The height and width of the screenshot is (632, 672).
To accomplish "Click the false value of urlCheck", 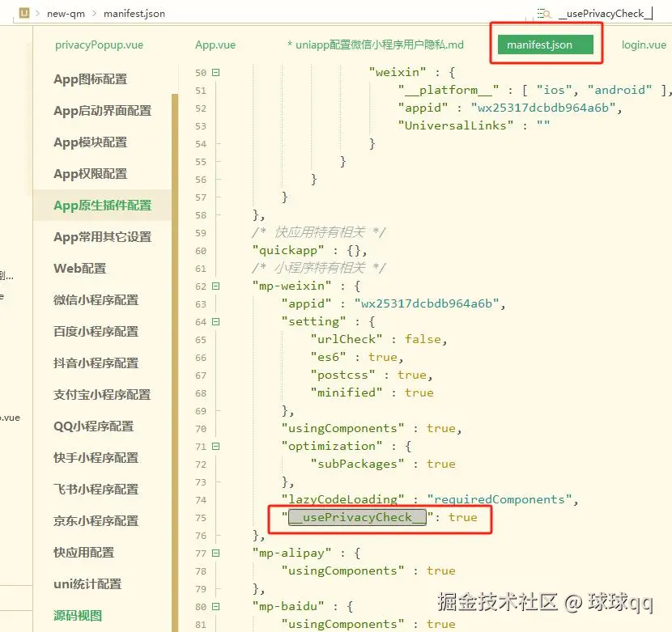I will pos(423,339).
